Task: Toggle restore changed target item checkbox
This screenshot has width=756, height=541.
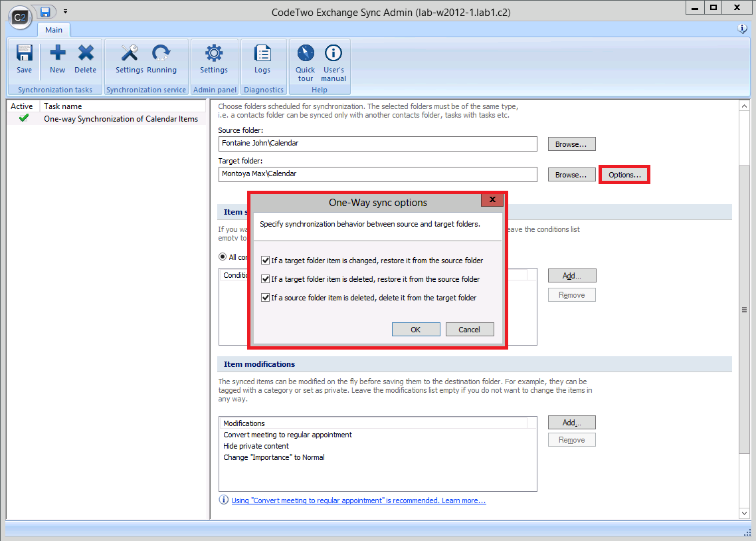Action: click(265, 261)
